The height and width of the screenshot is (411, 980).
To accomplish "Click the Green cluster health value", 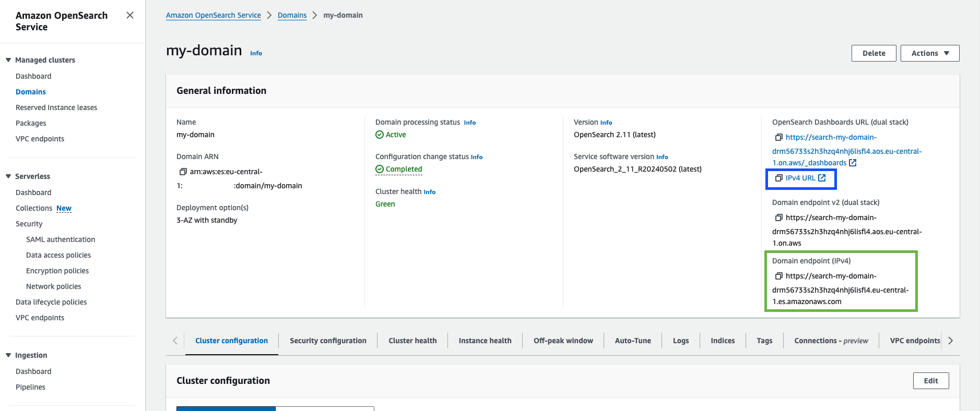I will (x=385, y=204).
